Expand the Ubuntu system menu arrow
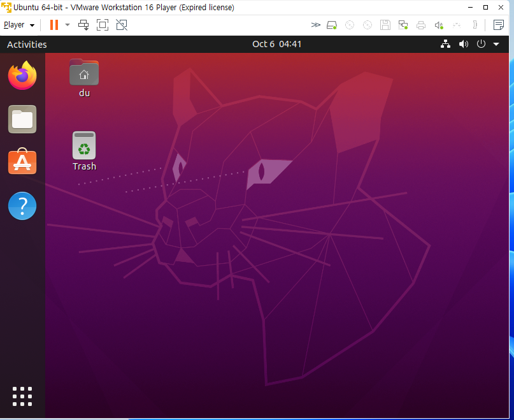This screenshot has width=514, height=420. tap(496, 44)
